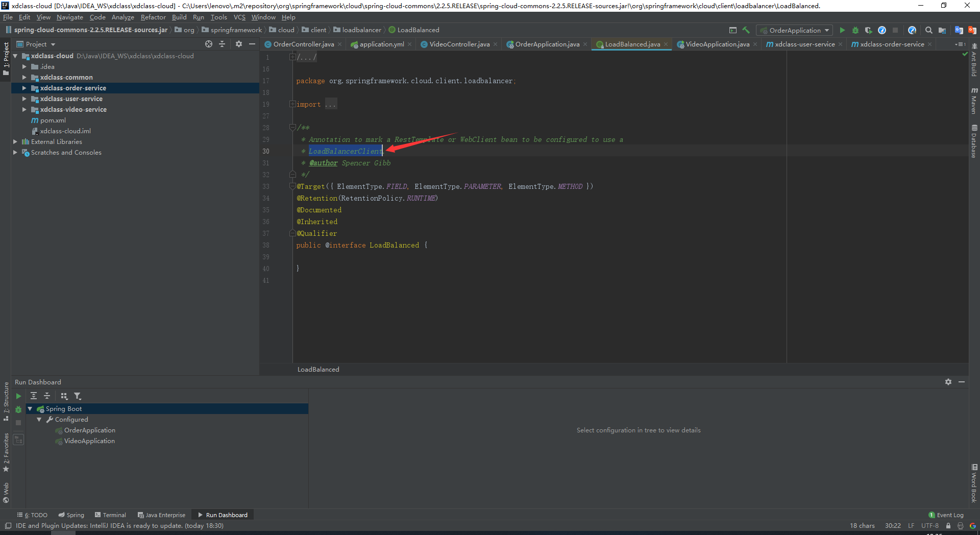Expand the xdclass-user-service folder arrow
The height and width of the screenshot is (535, 980).
coord(24,99)
